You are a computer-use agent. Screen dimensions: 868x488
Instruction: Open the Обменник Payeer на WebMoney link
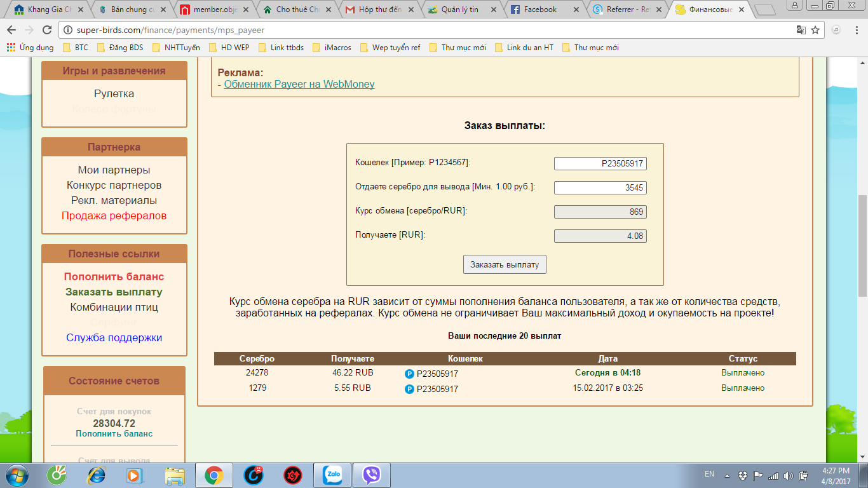(299, 84)
